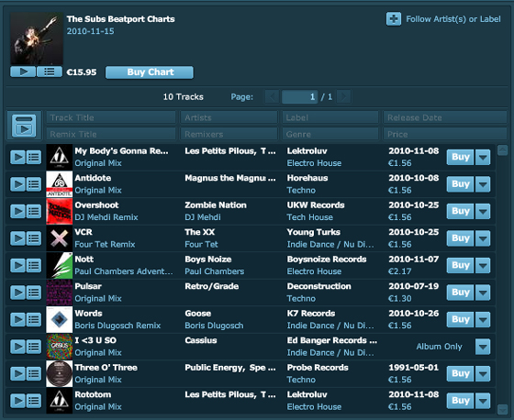Open buy options dropdown for Rototom

483,401
